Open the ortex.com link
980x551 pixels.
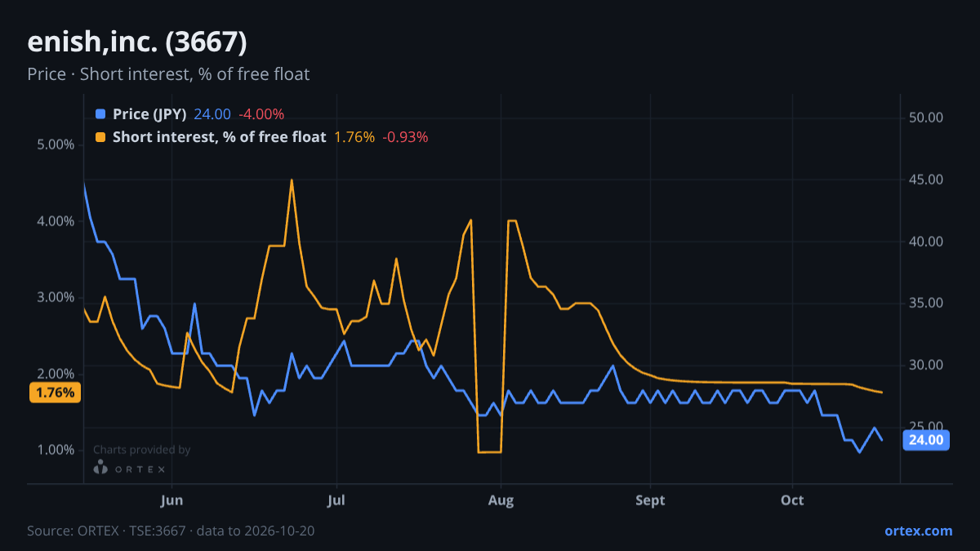click(x=919, y=531)
